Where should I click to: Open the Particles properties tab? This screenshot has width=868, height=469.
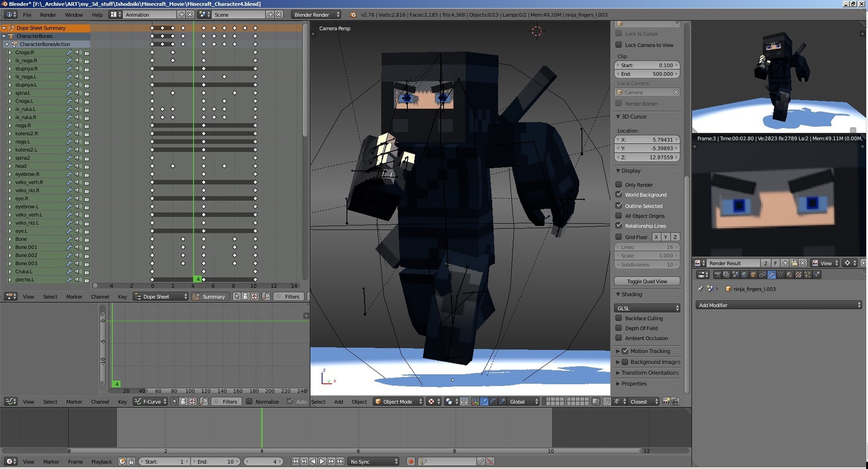(x=807, y=274)
